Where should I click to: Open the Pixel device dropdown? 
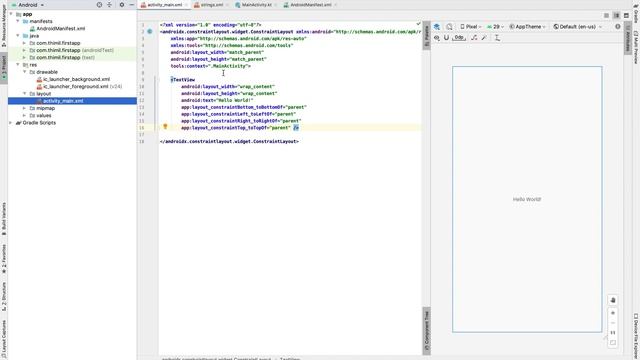click(471, 27)
